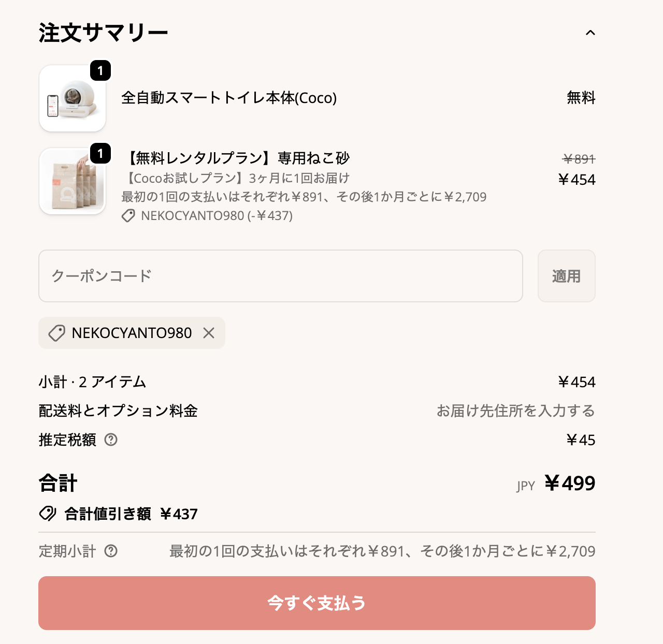The image size is (663, 644).
Task: Click the smart toilet Coco product thumbnail
Action: (x=73, y=99)
